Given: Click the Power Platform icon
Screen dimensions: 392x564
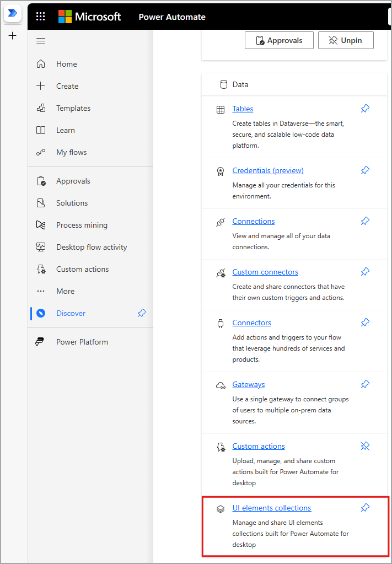Looking at the screenshot, I should (40, 341).
